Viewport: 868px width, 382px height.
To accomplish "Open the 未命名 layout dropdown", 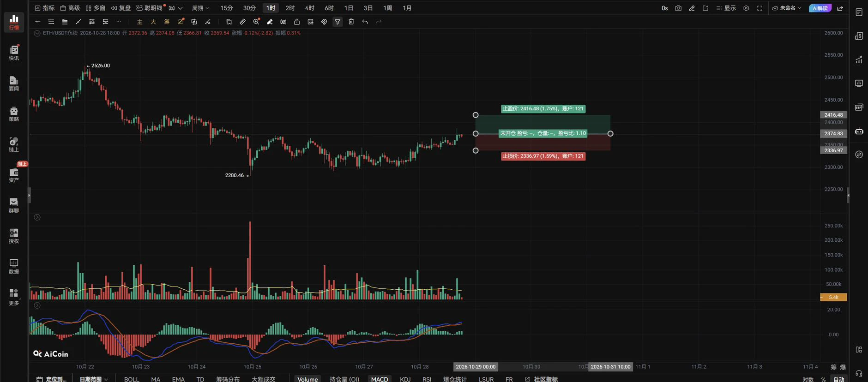I will [787, 8].
